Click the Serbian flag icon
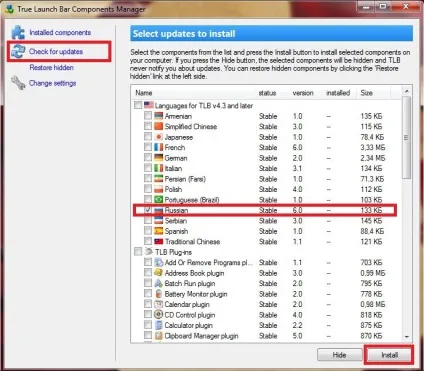 click(x=159, y=221)
